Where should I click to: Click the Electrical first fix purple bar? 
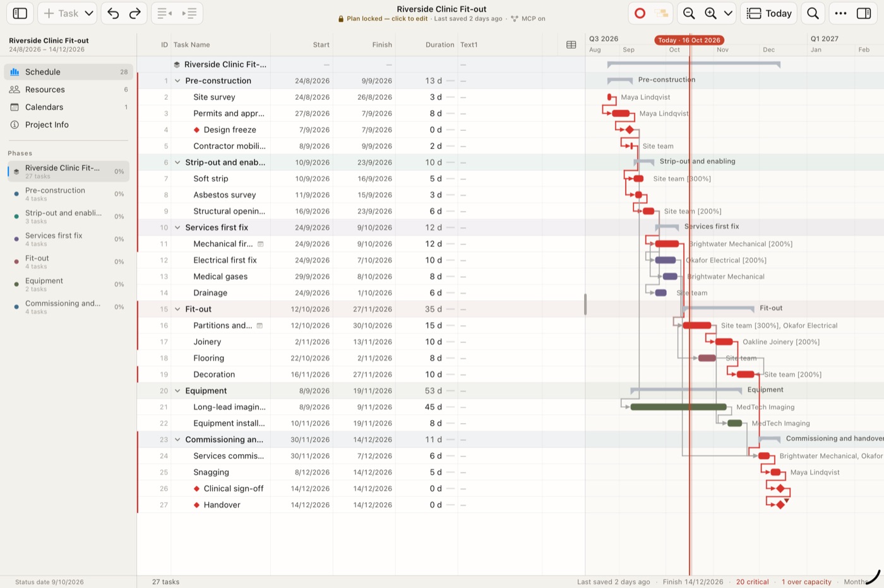click(666, 260)
